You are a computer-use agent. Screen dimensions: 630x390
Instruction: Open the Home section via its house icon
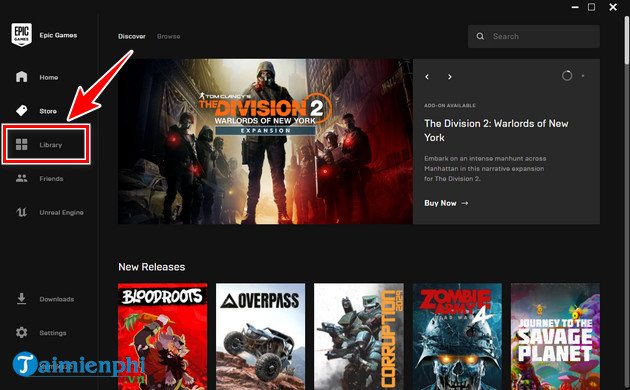pyautogui.click(x=21, y=77)
